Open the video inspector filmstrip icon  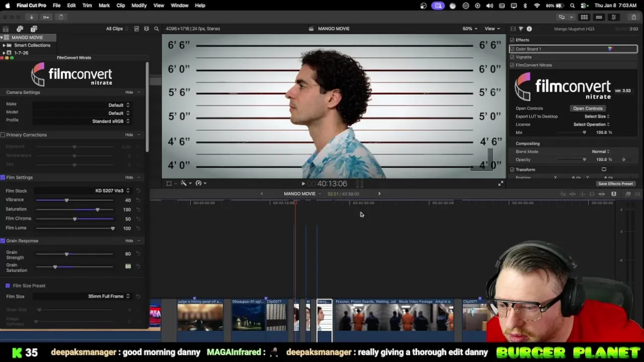513,29
